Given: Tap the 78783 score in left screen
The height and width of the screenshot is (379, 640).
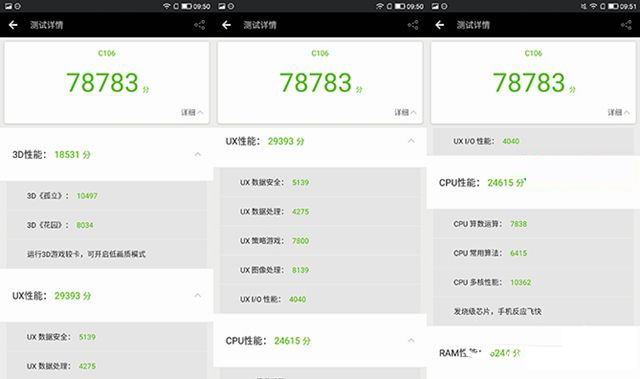Looking at the screenshot, I should [x=102, y=83].
